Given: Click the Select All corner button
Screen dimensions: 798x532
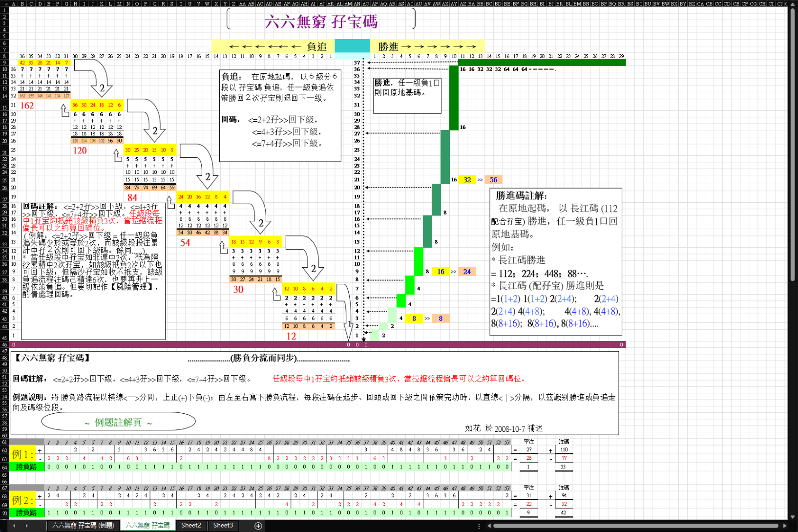Looking at the screenshot, I should [x=4, y=3].
